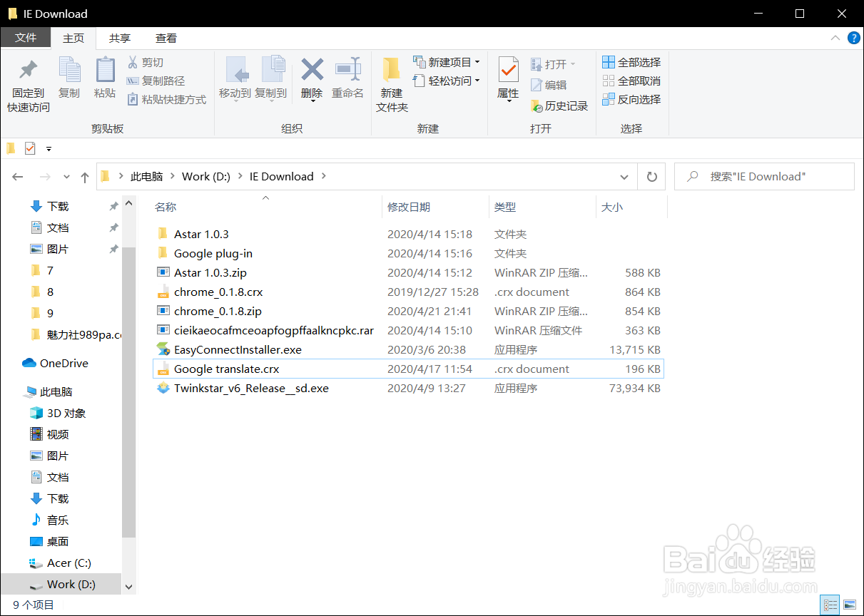Expand the address bar history dropdown
The width and height of the screenshot is (864, 616).
coord(624,177)
